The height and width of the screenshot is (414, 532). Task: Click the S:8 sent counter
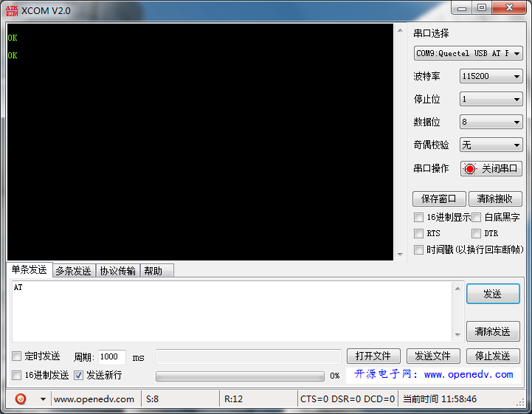tap(152, 399)
